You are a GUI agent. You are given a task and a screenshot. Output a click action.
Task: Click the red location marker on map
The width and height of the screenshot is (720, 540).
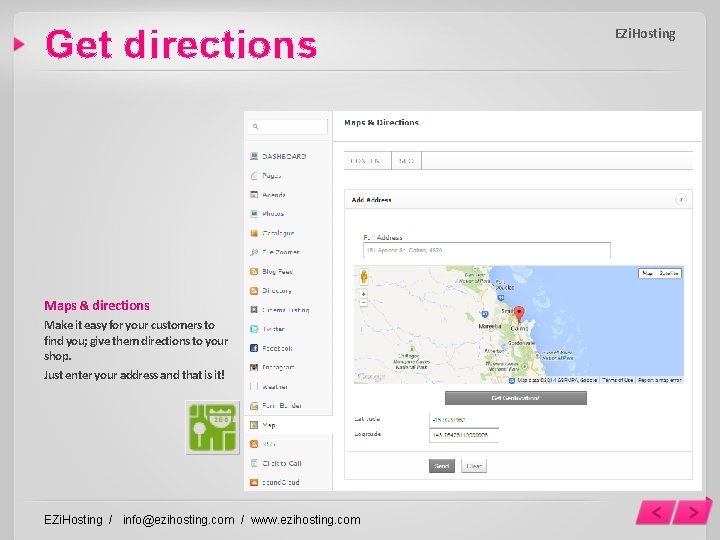pos(519,314)
